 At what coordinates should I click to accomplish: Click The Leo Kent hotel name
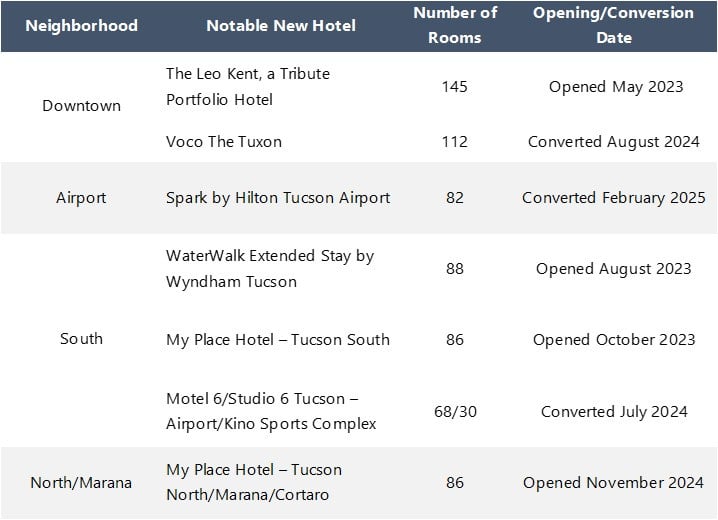(x=247, y=87)
